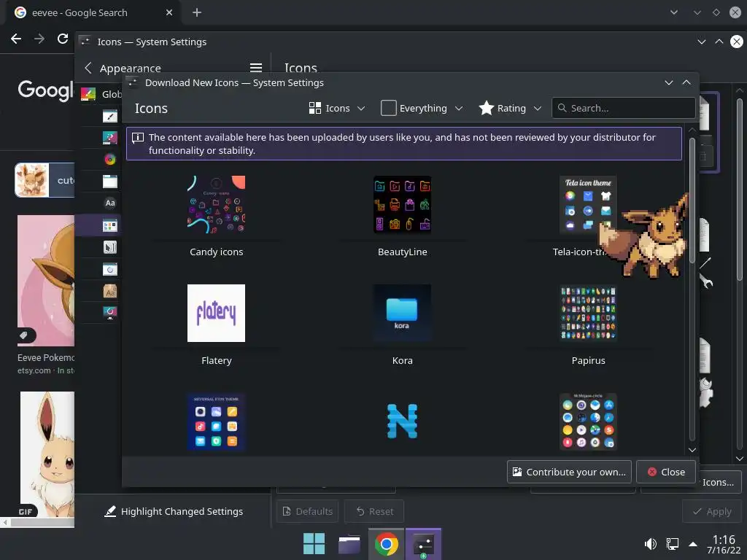The height and width of the screenshot is (560, 747).
Task: Open Window Decorations sidebar icon
Action: (110, 182)
